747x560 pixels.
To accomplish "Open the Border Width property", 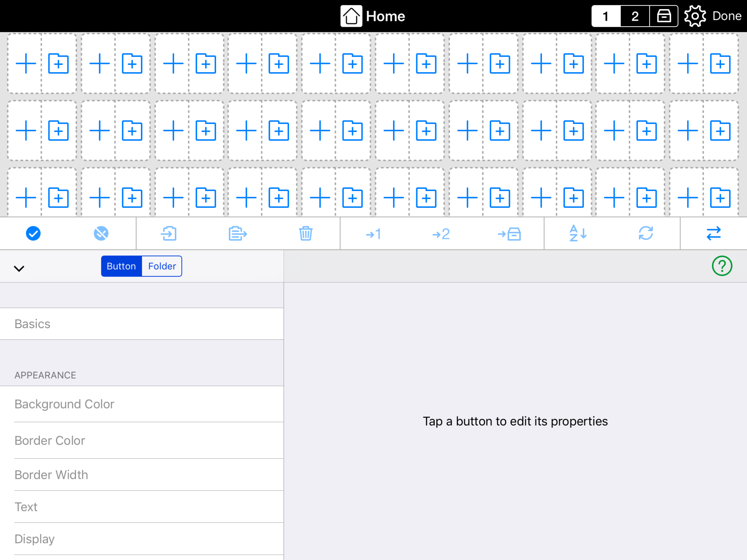I will pos(51,474).
